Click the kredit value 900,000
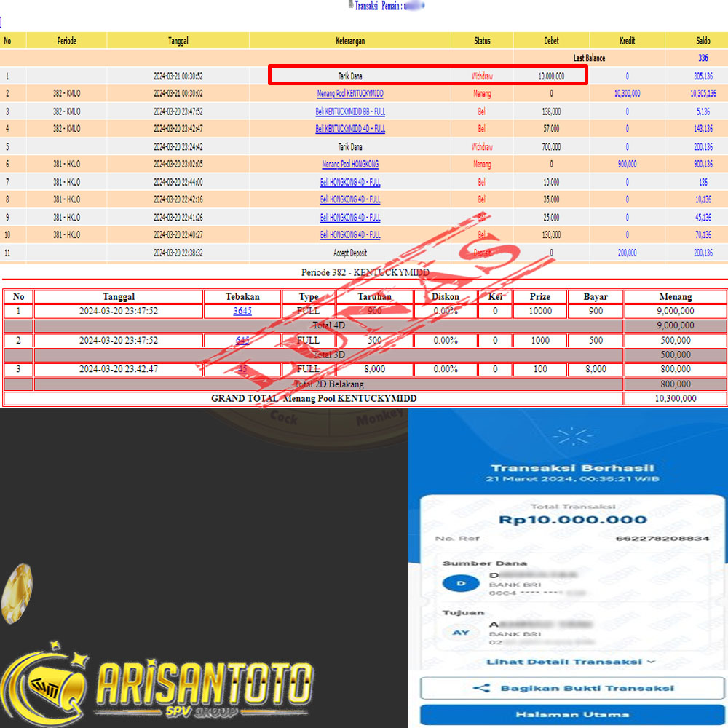The height and width of the screenshot is (728, 728). pos(628,165)
